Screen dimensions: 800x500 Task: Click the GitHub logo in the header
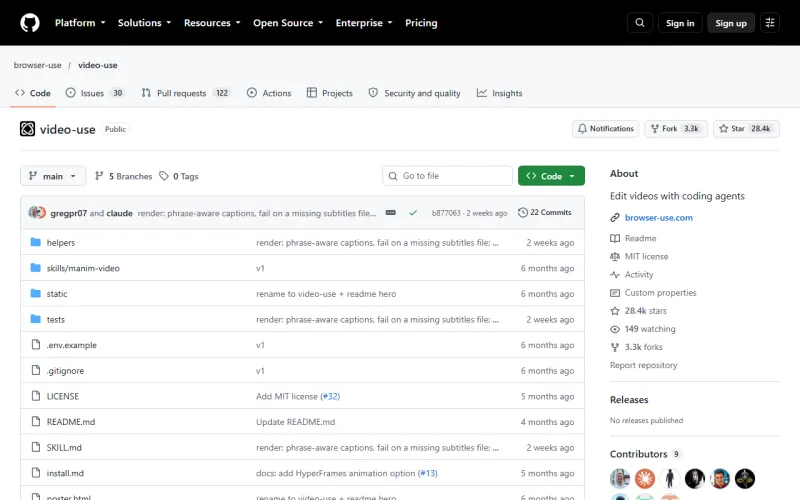30,23
